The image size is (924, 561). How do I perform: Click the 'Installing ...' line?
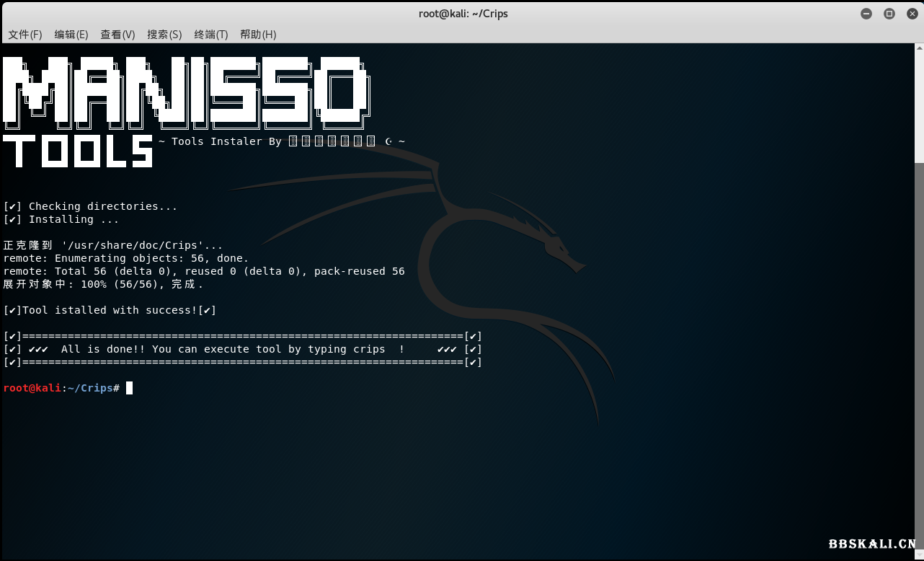[61, 219]
